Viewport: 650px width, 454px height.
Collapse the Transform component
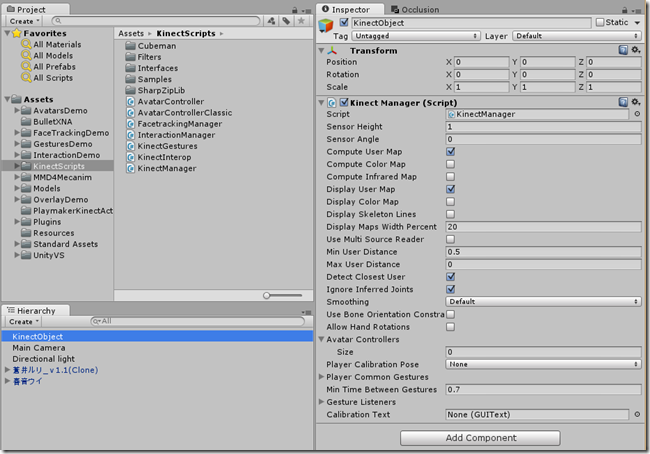pos(321,50)
